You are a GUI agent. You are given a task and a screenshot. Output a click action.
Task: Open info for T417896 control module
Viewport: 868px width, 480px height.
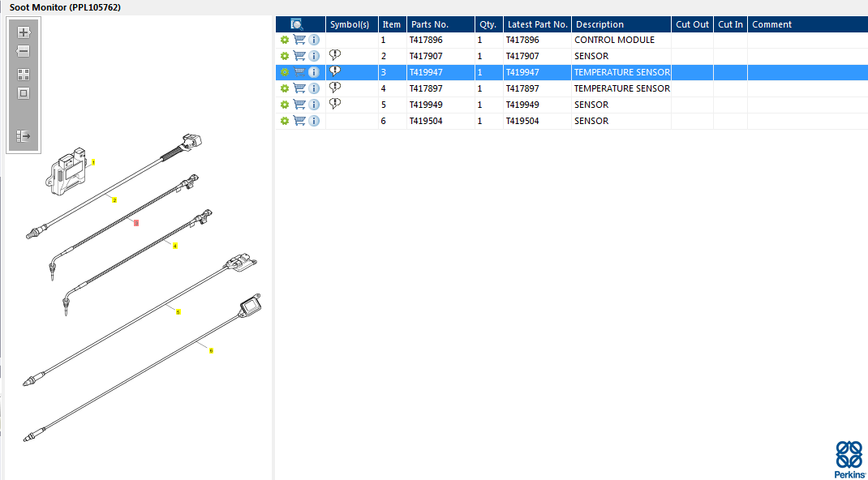coord(314,40)
